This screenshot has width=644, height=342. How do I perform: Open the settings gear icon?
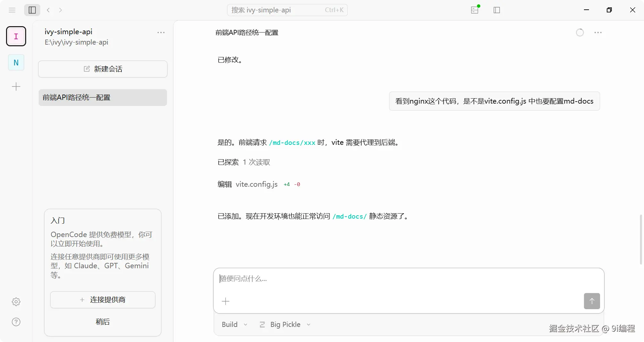[16, 302]
